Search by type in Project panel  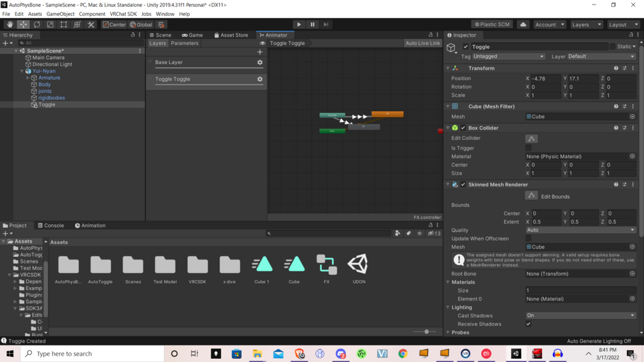point(397,233)
